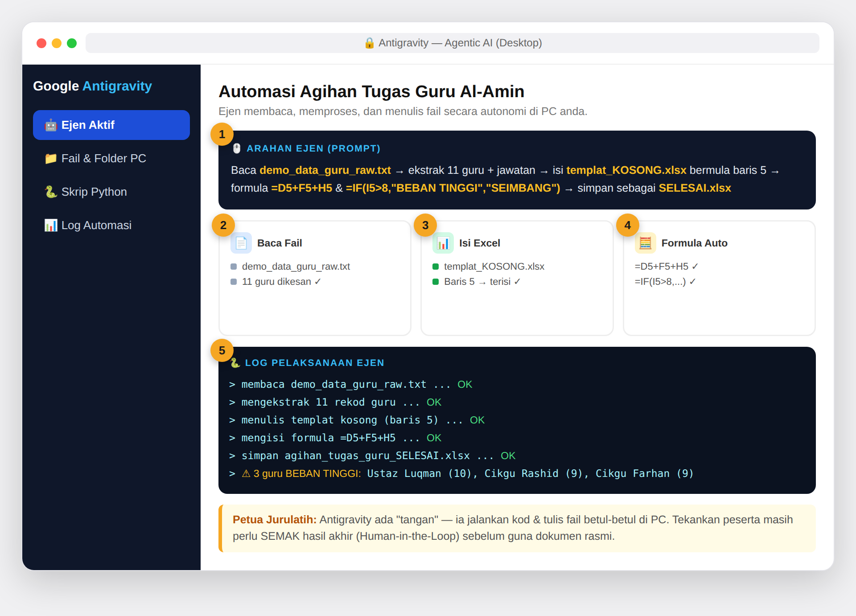Select the Formula Auto card title
The image size is (856, 616).
pos(695,243)
